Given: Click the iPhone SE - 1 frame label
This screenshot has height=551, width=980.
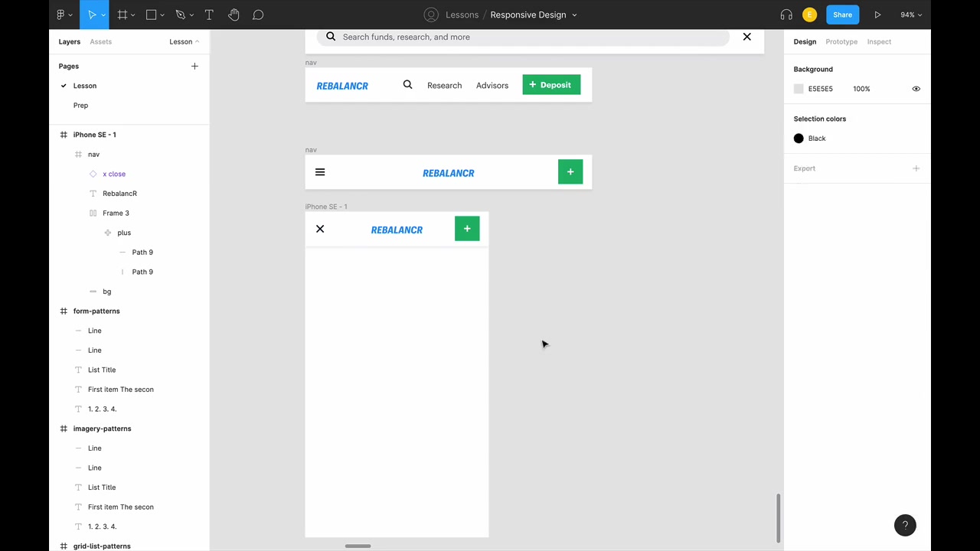Looking at the screenshot, I should (326, 207).
